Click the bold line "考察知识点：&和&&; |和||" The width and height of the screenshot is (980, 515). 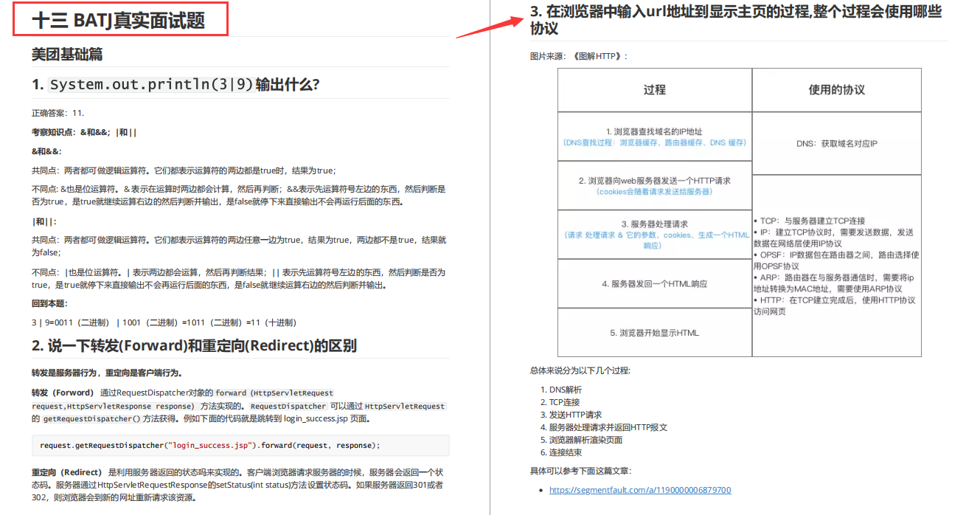pyautogui.click(x=84, y=132)
